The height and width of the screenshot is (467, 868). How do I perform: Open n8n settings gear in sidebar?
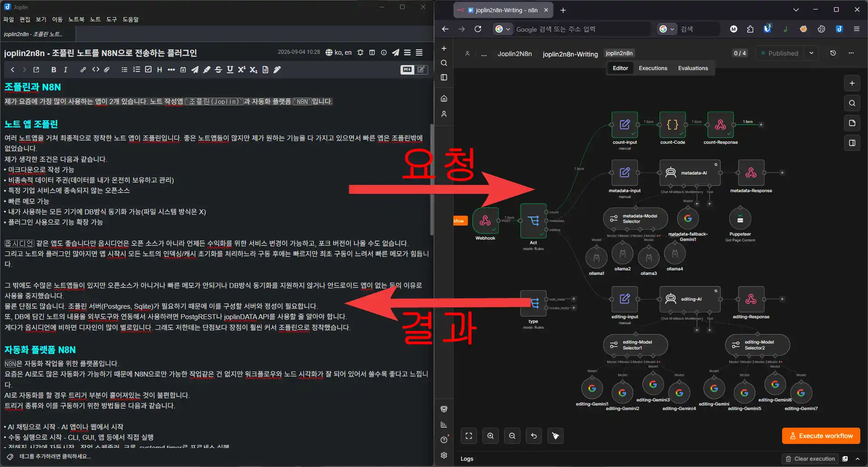[444, 455]
